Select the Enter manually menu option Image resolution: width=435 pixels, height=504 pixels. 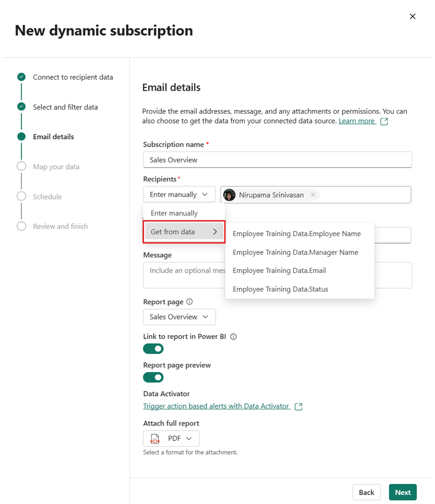click(x=184, y=213)
